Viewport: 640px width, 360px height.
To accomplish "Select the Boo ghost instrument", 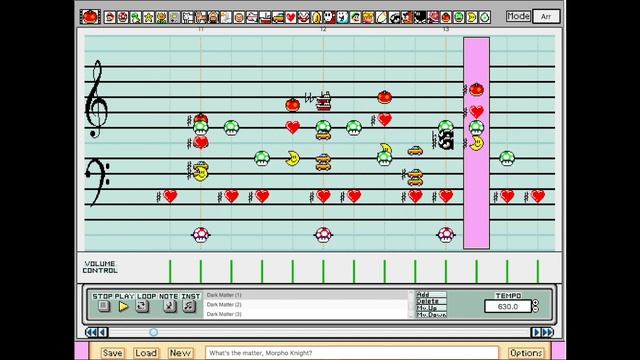I will tap(342, 17).
